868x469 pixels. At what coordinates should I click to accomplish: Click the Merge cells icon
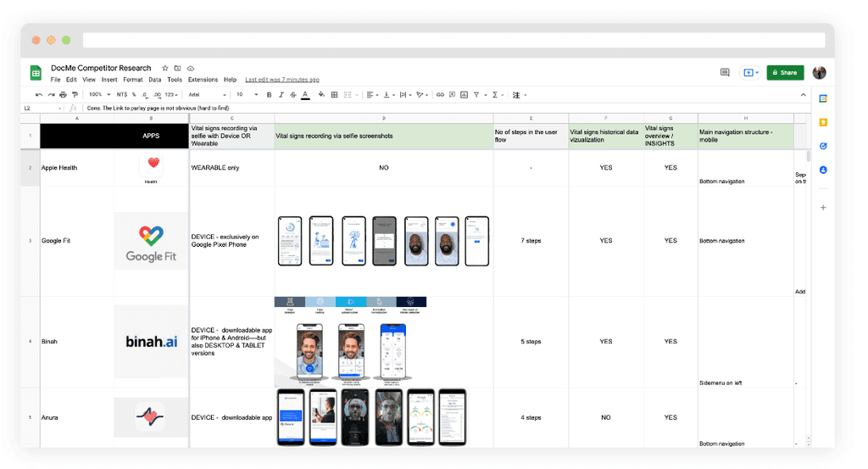coord(348,95)
